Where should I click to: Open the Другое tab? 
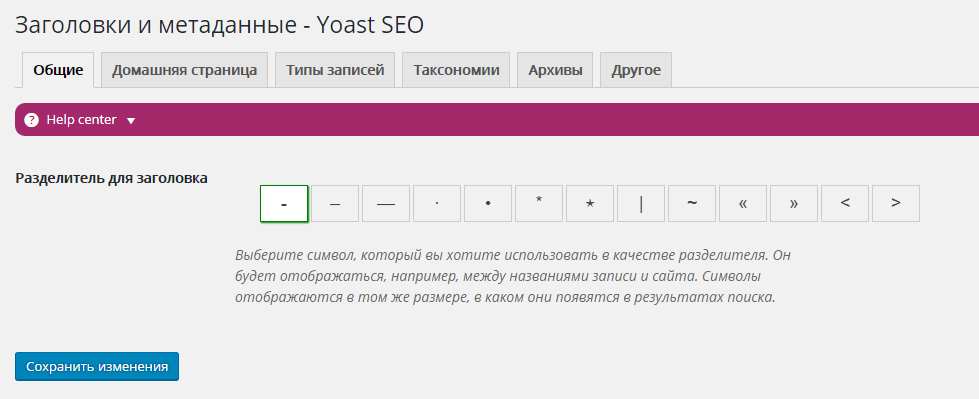pyautogui.click(x=636, y=70)
